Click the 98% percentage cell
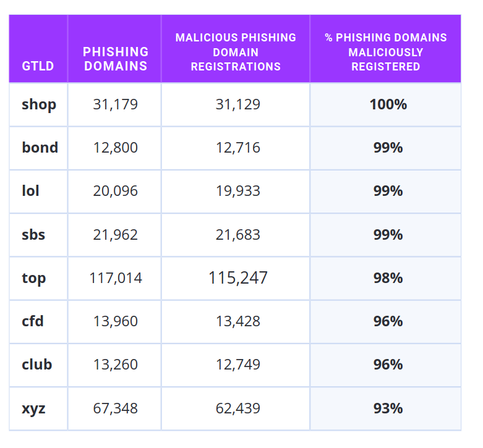The height and width of the screenshot is (448, 483). pyautogui.click(x=388, y=278)
